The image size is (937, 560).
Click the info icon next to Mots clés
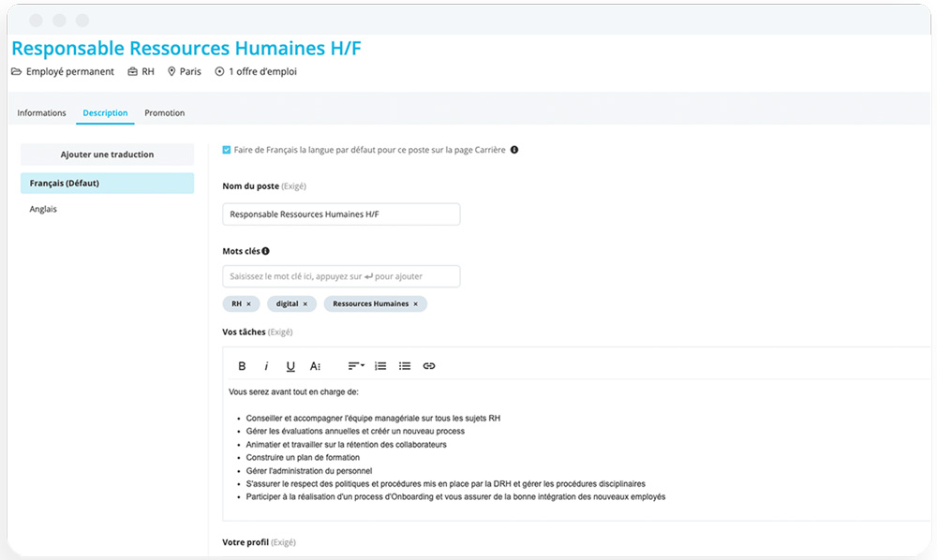pos(266,251)
